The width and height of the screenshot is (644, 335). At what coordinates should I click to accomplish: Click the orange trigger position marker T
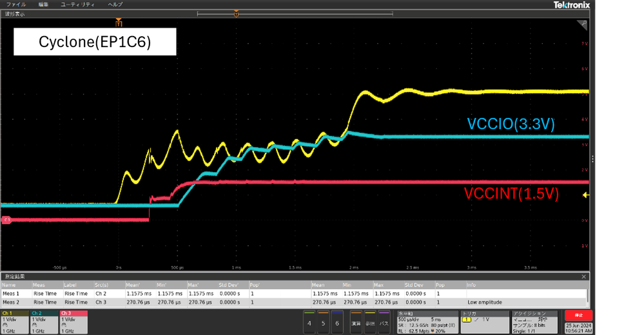pos(119,22)
